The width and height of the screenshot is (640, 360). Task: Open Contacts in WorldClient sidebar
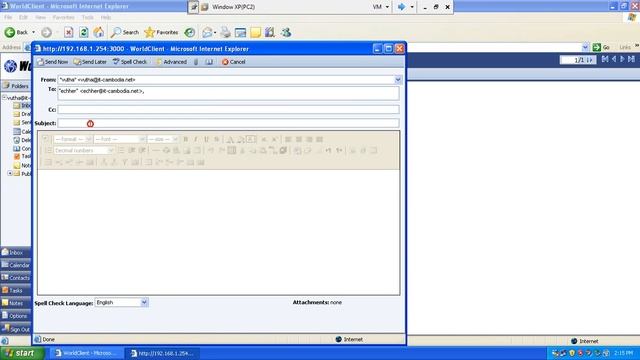pos(16,278)
